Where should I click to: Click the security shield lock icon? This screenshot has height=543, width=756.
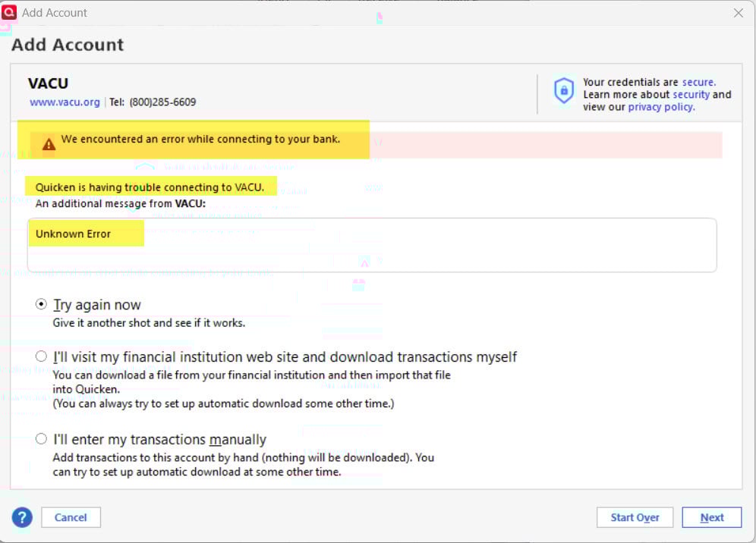564,90
